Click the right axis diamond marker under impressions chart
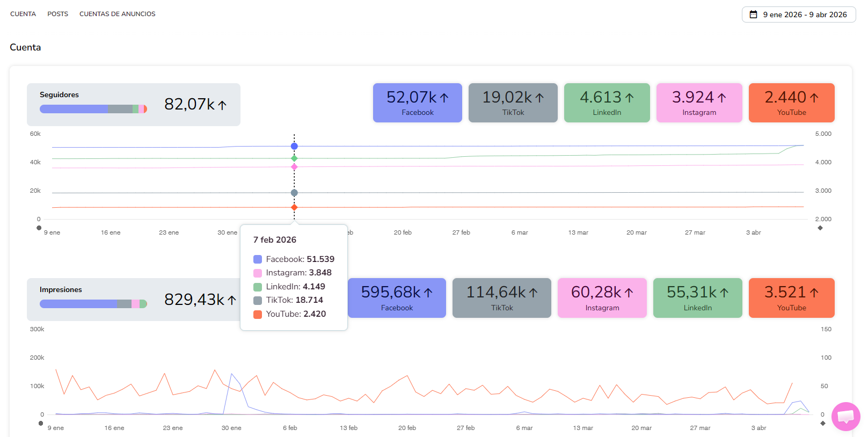The height and width of the screenshot is (437, 868). [x=823, y=424]
